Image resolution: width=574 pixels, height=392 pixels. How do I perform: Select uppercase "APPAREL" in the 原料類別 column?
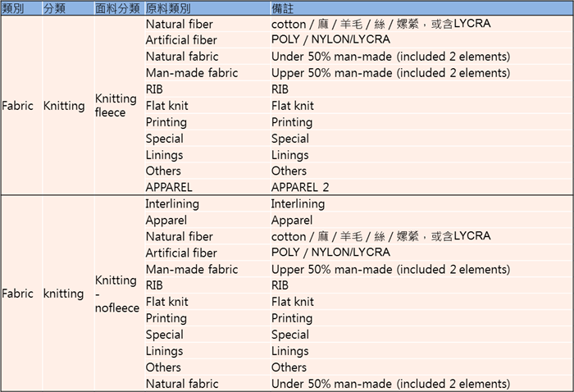pyautogui.click(x=169, y=187)
